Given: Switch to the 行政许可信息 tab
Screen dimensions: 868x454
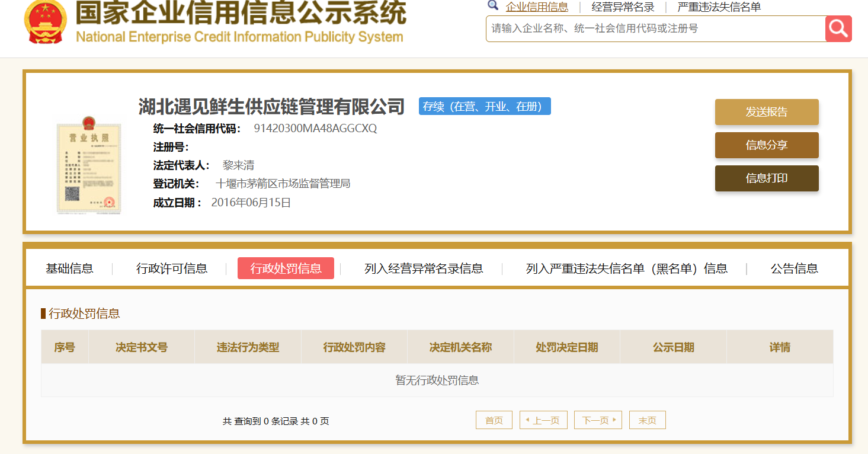Looking at the screenshot, I should tap(172, 268).
